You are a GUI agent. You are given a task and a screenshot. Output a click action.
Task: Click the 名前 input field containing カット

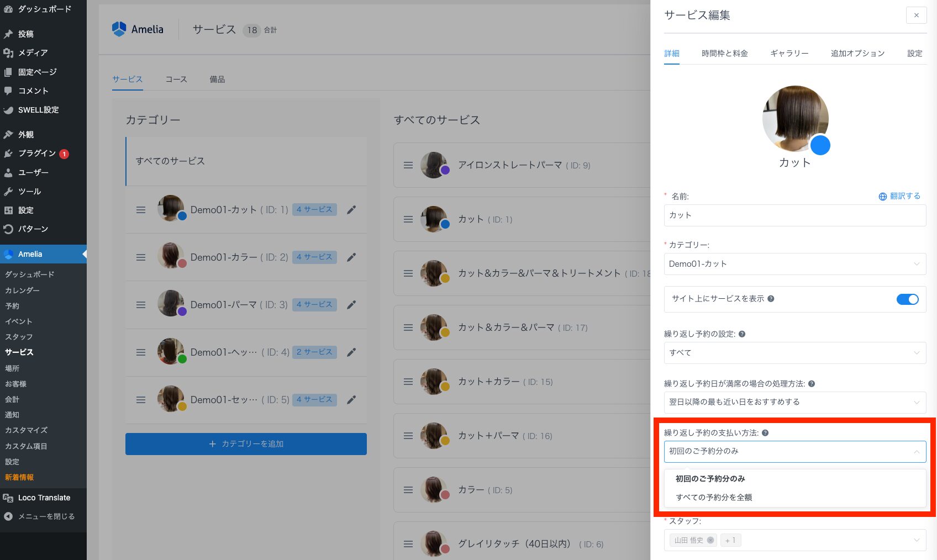coord(794,215)
